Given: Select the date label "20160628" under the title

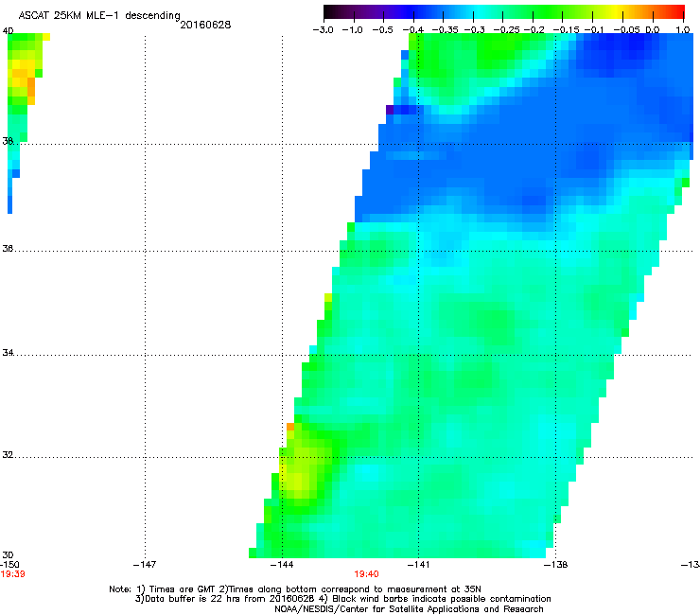Looking at the screenshot, I should click(x=205, y=25).
